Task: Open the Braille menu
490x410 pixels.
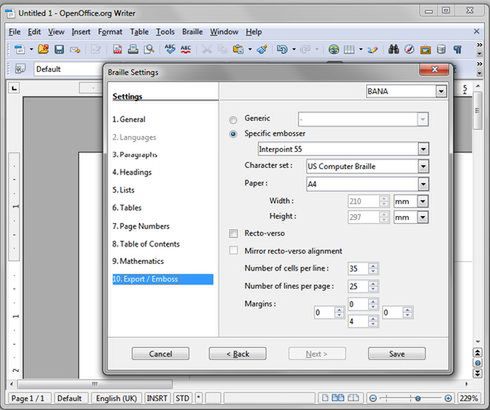Action: pos(192,32)
